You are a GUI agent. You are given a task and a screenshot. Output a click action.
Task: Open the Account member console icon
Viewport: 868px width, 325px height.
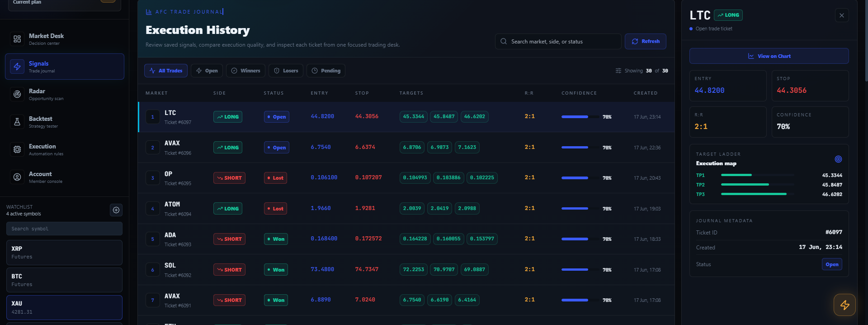[x=17, y=177]
